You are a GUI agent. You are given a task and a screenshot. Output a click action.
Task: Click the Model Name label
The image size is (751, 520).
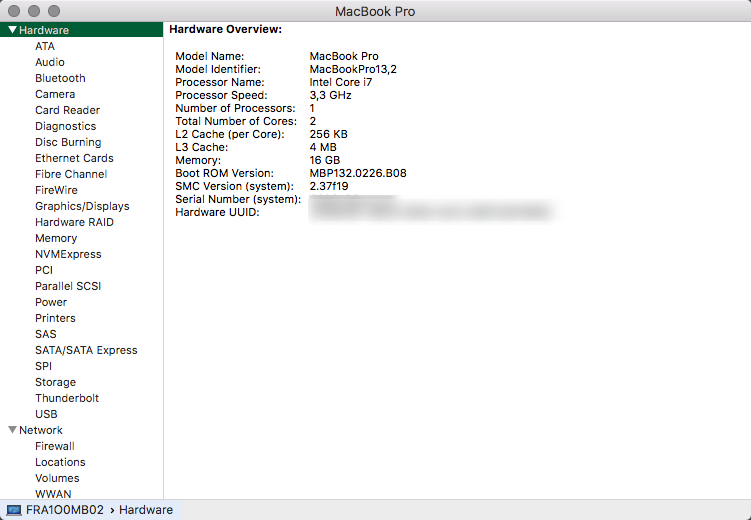(210, 57)
